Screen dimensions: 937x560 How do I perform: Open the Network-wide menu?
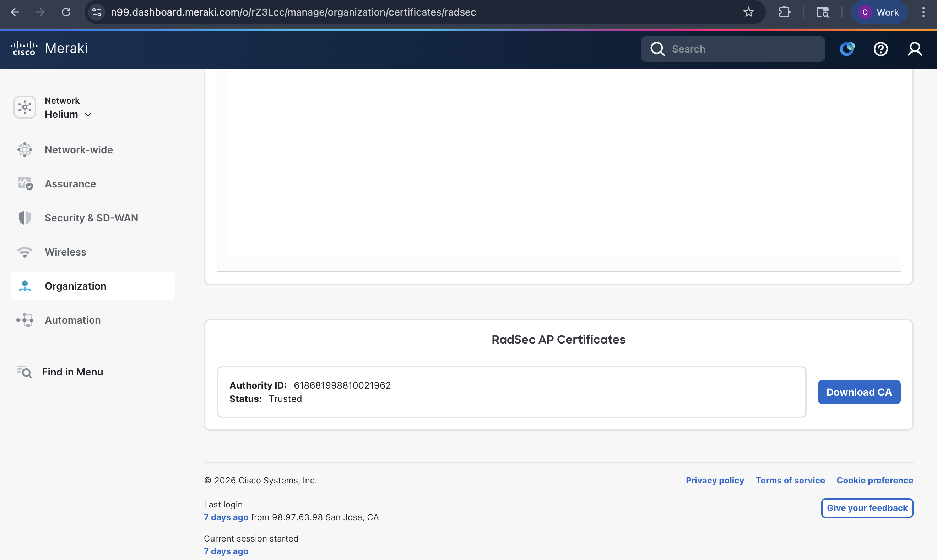pos(78,150)
